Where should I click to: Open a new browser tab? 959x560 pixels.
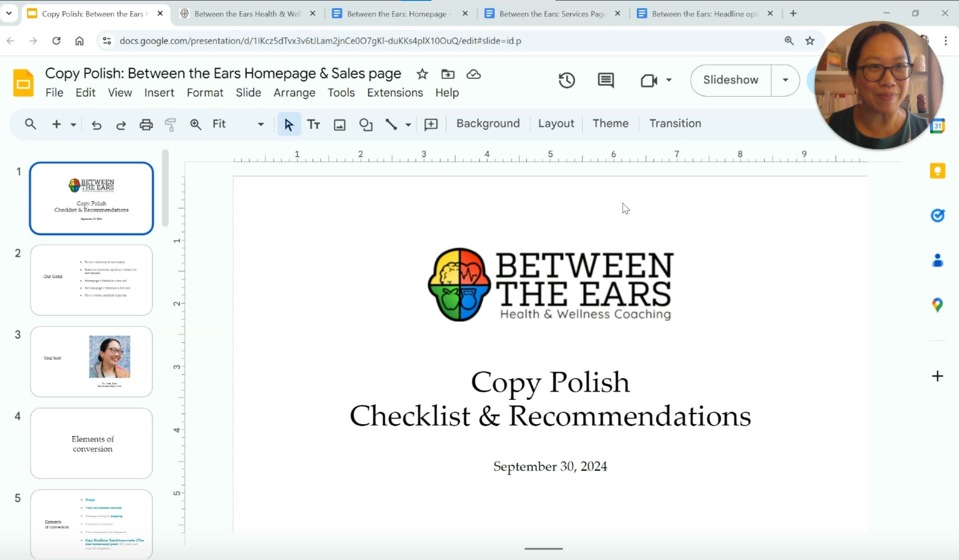pyautogui.click(x=793, y=14)
